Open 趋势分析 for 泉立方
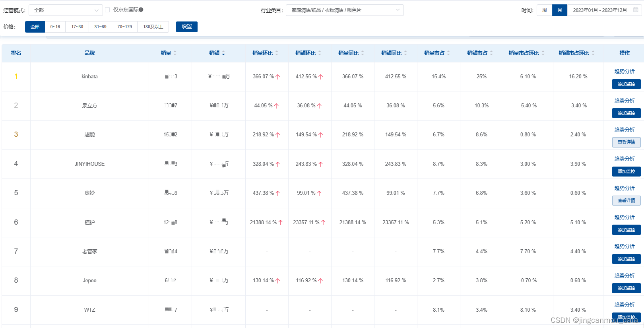The width and height of the screenshot is (644, 328). tap(625, 101)
